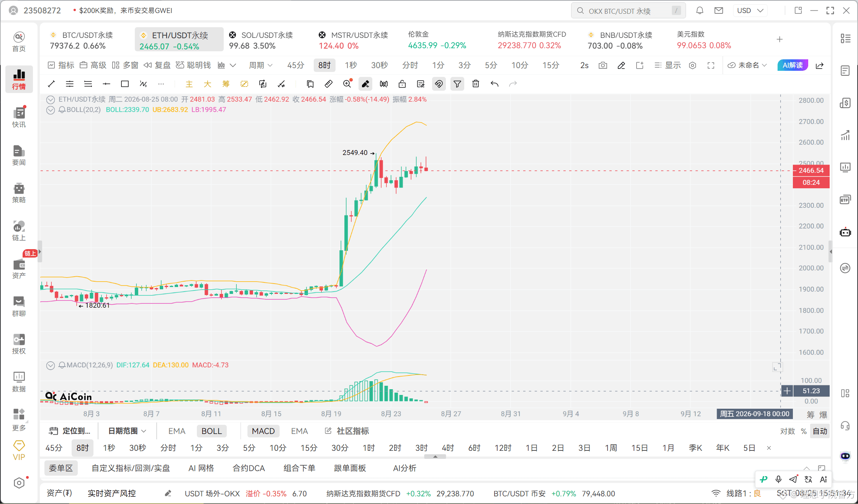Click the translate icon in floating bar
The image size is (858, 504).
click(808, 479)
